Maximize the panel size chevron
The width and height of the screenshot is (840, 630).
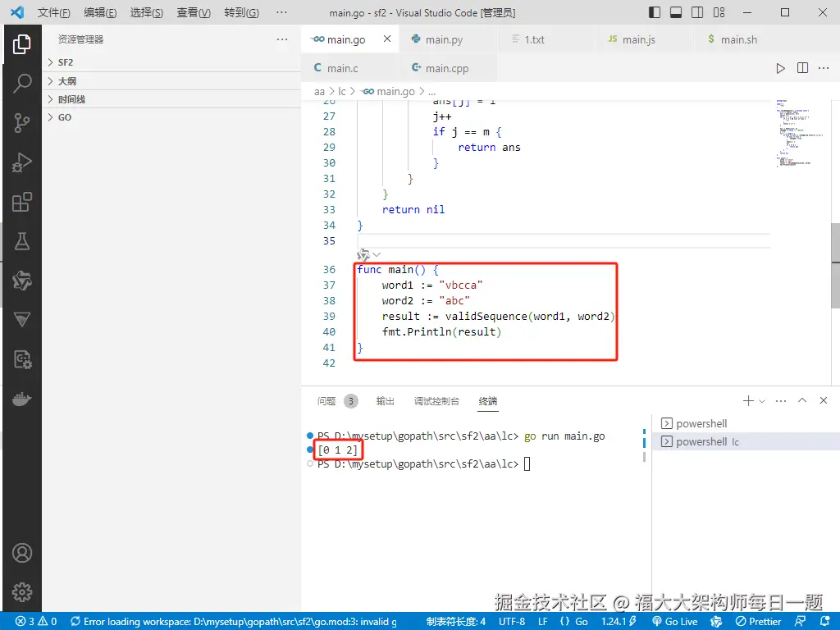[802, 400]
